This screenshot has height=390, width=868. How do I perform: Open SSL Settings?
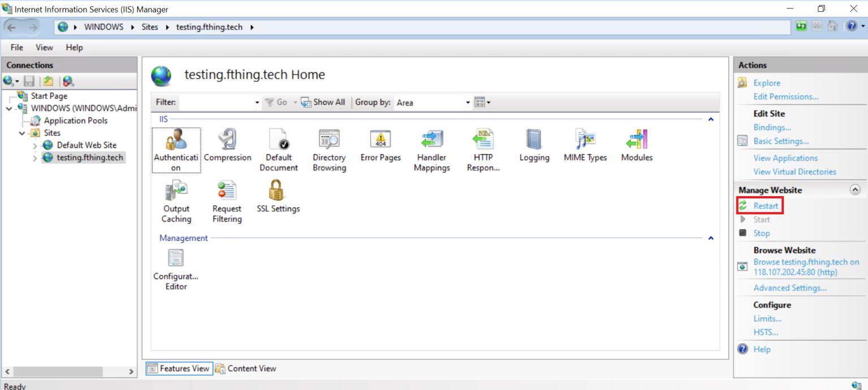[277, 195]
